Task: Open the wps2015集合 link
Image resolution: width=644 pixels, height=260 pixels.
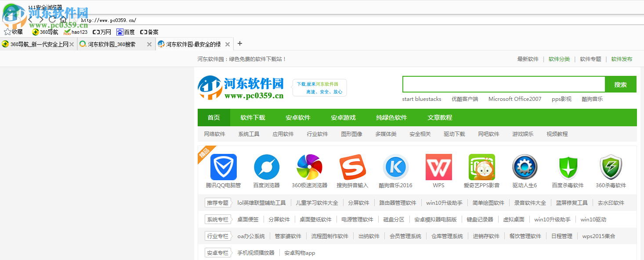Action: [599, 236]
